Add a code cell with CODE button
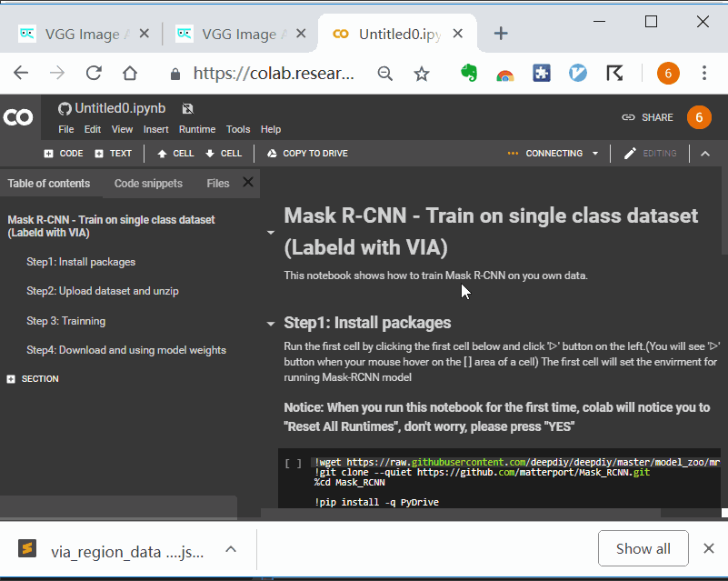The height and width of the screenshot is (581, 728). pyautogui.click(x=64, y=154)
